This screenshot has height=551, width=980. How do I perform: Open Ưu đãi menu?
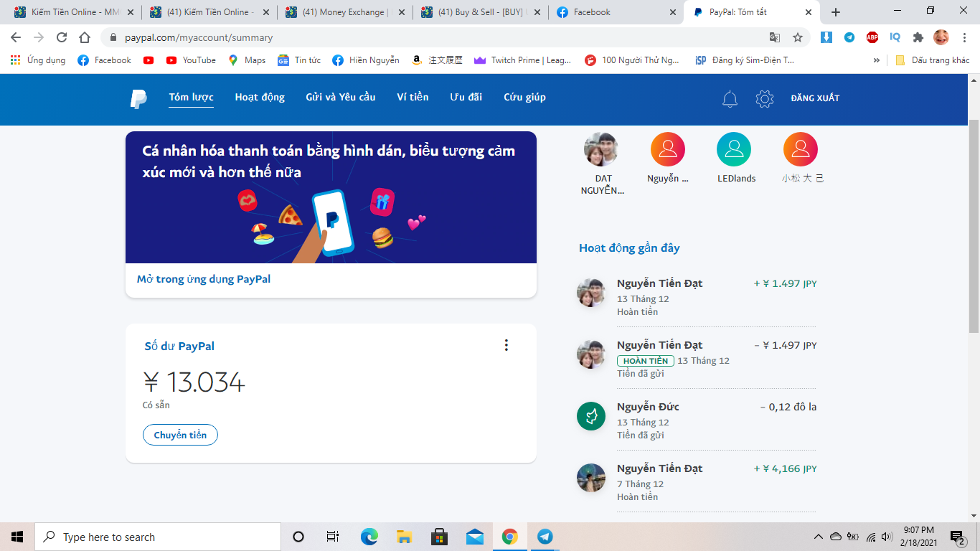(466, 98)
